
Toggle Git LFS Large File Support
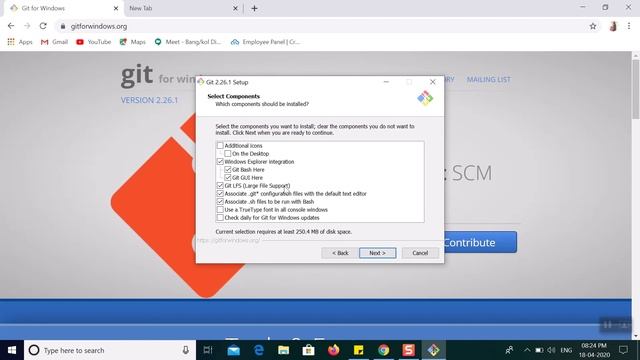pyautogui.click(x=220, y=185)
